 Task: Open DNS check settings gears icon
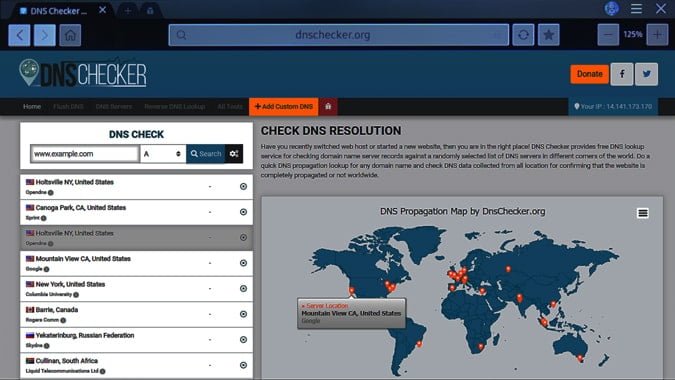pos(234,154)
